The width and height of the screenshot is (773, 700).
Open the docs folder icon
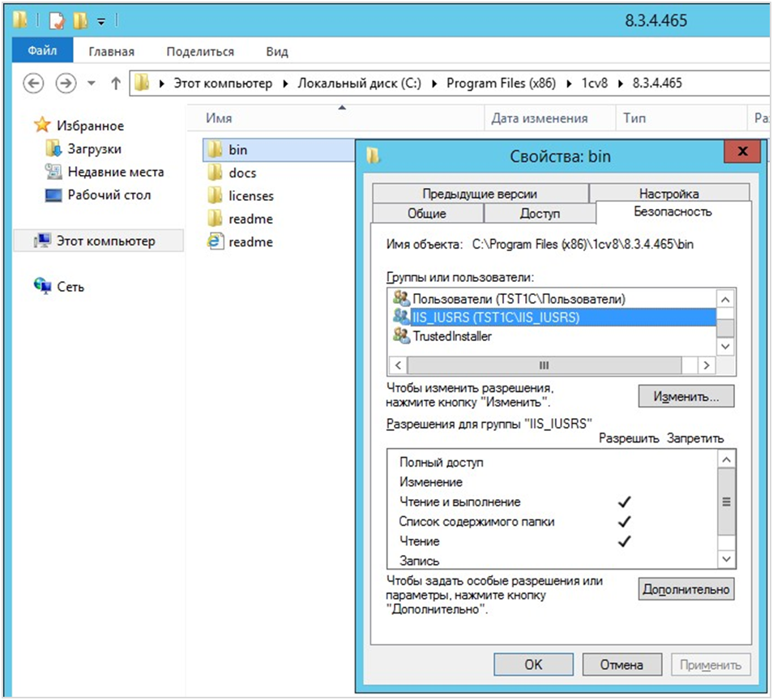[215, 173]
